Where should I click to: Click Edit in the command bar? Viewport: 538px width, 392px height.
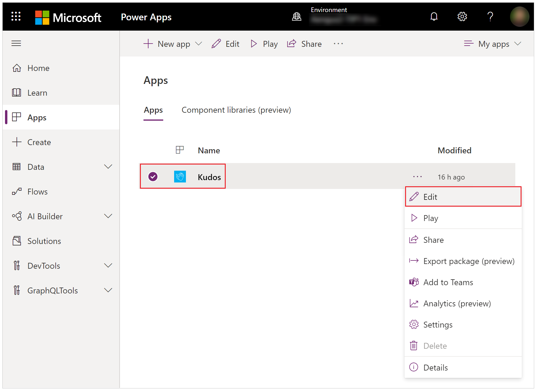point(225,44)
